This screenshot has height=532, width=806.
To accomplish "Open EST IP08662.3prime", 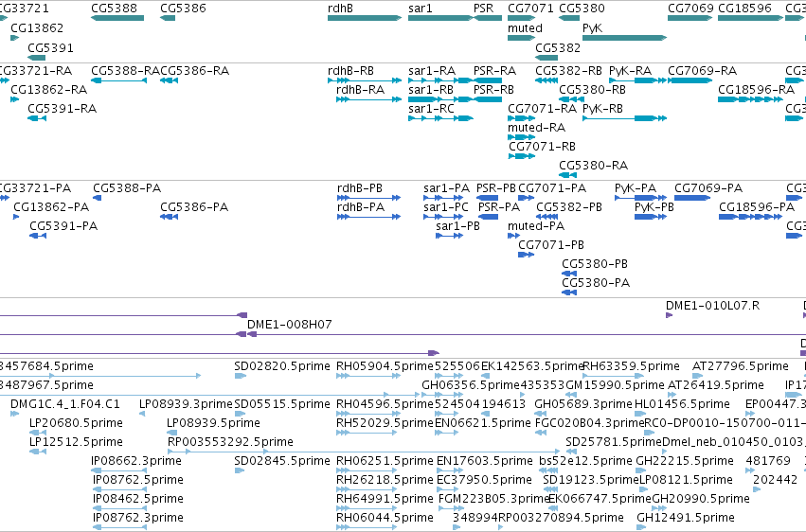I will point(136,461).
